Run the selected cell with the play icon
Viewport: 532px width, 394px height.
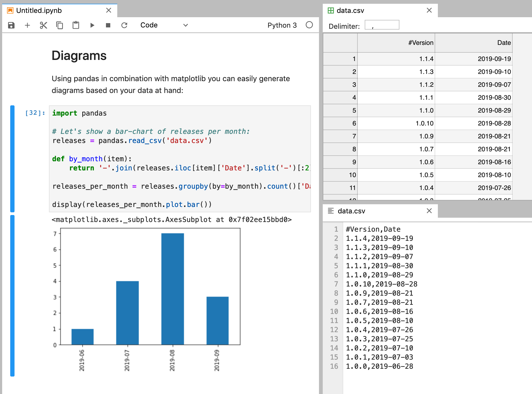92,25
